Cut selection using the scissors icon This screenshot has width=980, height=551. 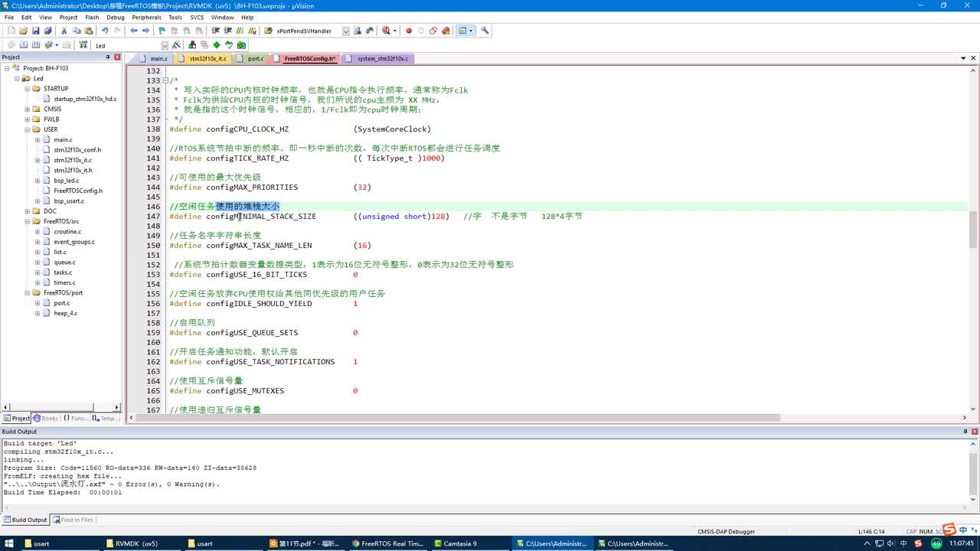click(64, 31)
